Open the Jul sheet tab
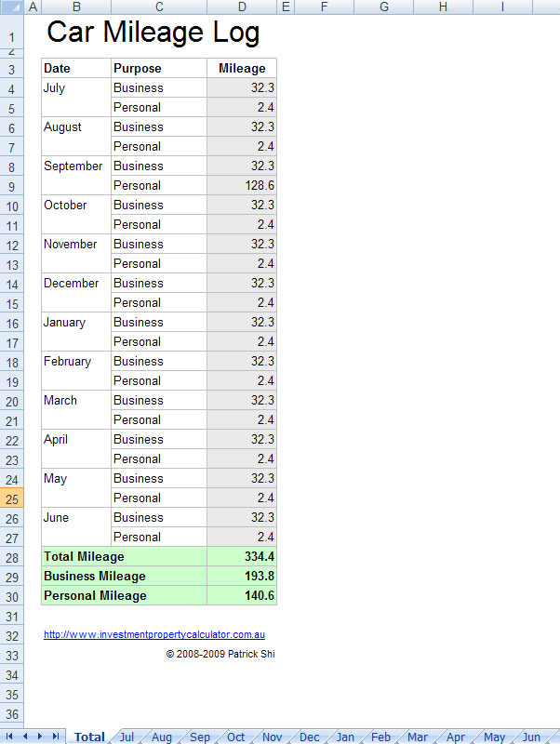Viewport: 560px width, 744px height. pyautogui.click(x=127, y=737)
